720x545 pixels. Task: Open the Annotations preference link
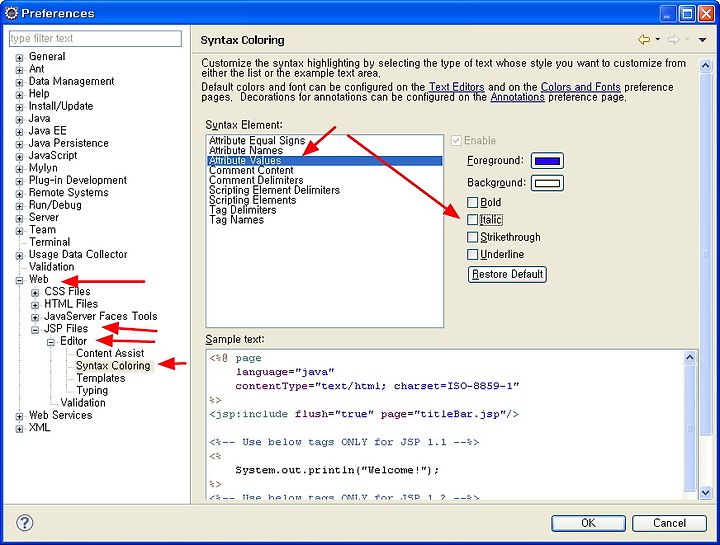click(x=517, y=97)
